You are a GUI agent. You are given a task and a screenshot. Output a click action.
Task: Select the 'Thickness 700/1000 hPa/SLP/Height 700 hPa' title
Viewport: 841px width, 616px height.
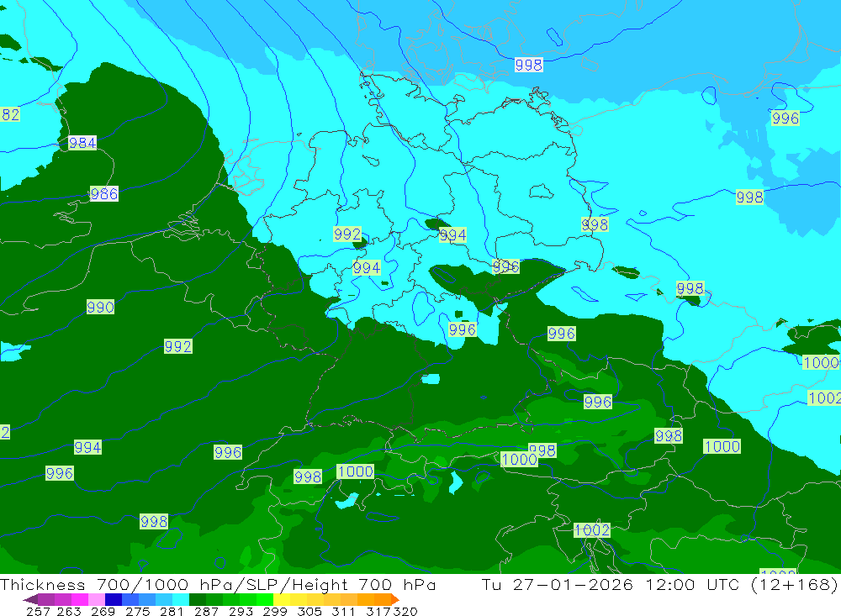pos(218,584)
